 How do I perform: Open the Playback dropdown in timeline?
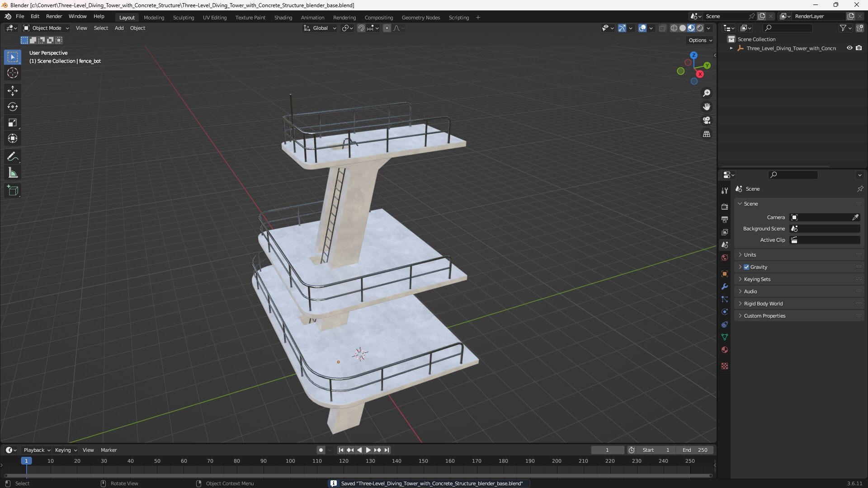coord(37,450)
